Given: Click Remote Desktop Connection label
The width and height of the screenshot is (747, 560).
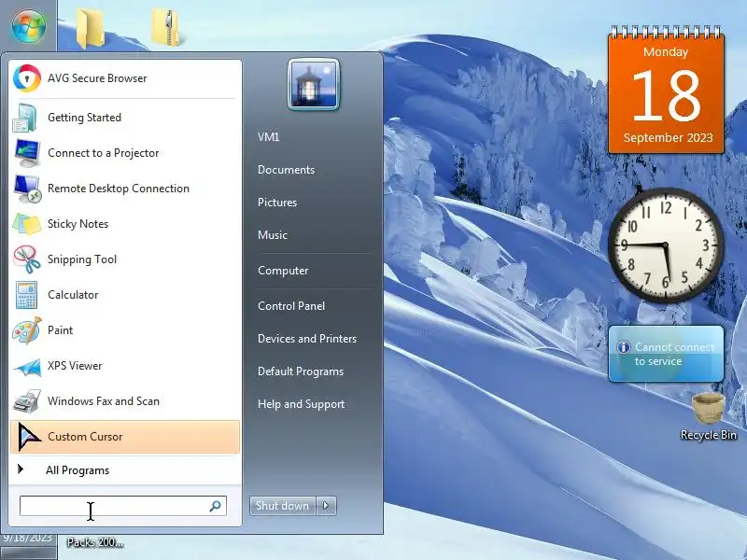Looking at the screenshot, I should 119,189.
